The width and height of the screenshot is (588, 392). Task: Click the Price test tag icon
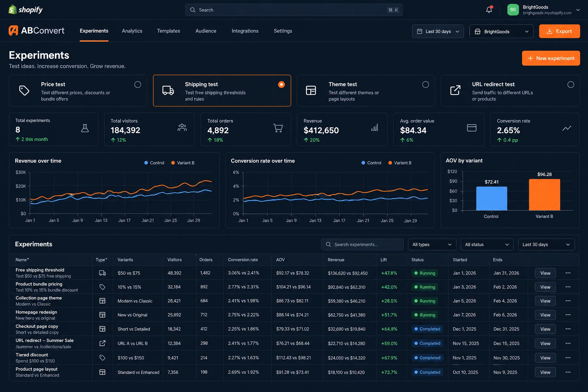[24, 90]
